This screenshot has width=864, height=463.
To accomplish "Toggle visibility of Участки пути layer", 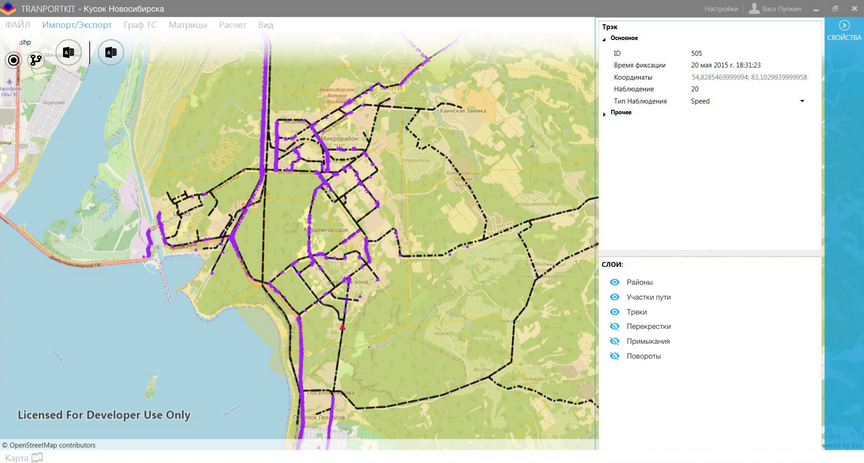I will 615,297.
